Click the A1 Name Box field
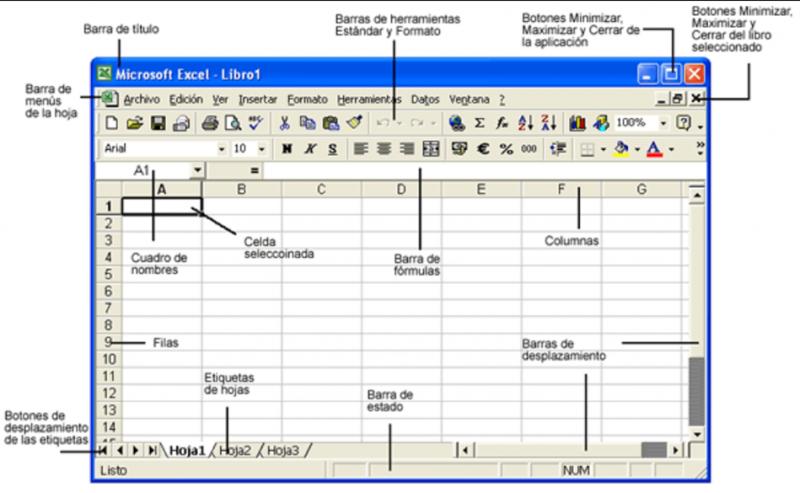 (143, 170)
